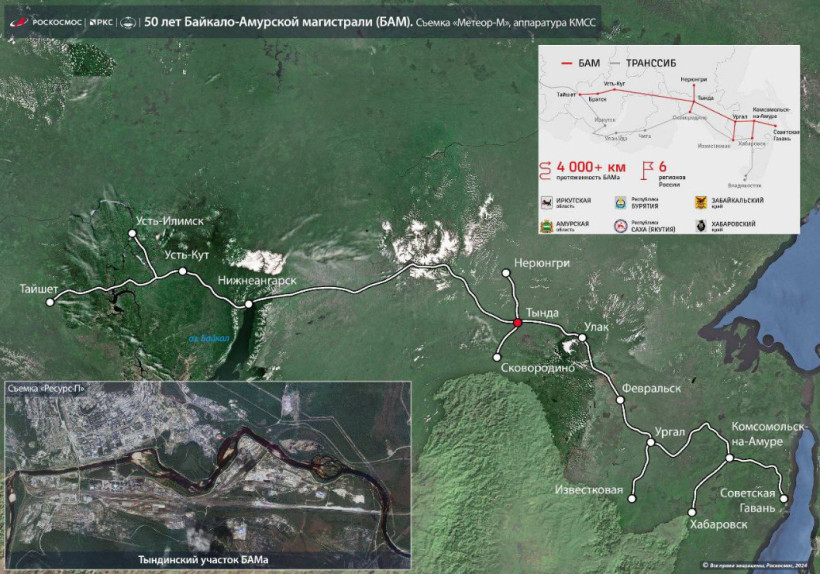Click the winding route icon beside 4 000+ км
This screenshot has height=574, width=820.
pos(545,167)
